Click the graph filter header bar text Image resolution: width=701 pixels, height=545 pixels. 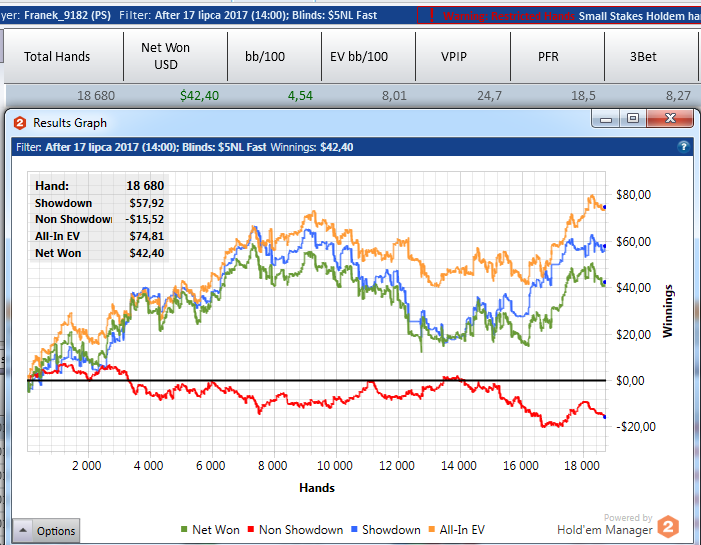coord(185,147)
